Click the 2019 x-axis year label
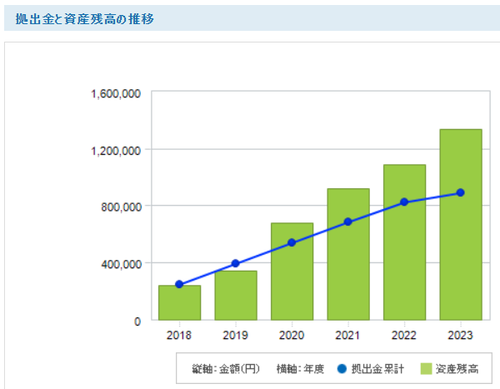The image size is (500, 389). 235,335
